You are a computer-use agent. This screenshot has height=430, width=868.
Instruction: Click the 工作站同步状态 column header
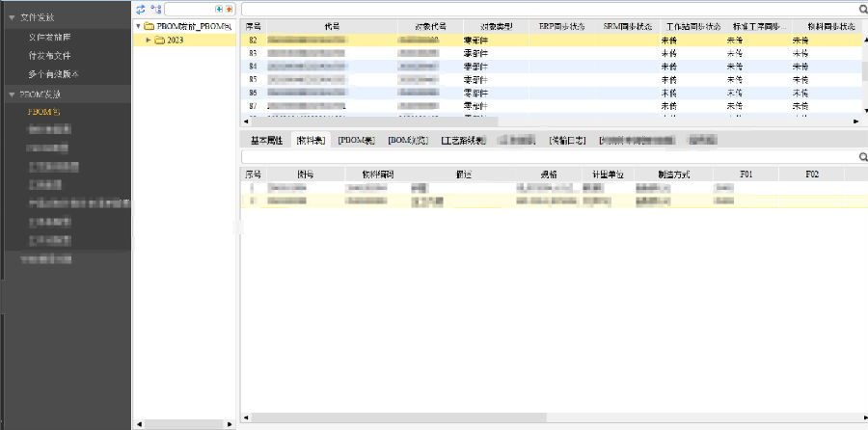(x=693, y=27)
